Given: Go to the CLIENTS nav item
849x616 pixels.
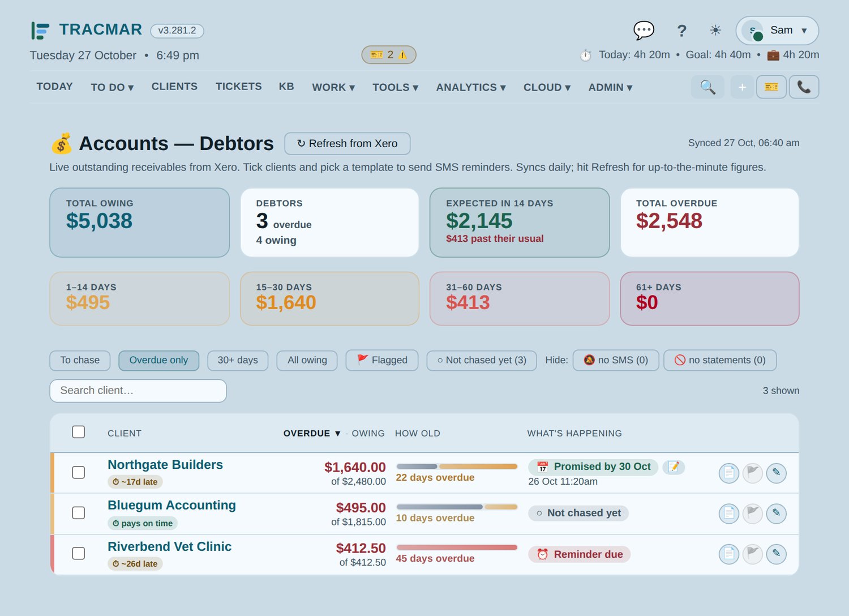Looking at the screenshot, I should click(174, 87).
